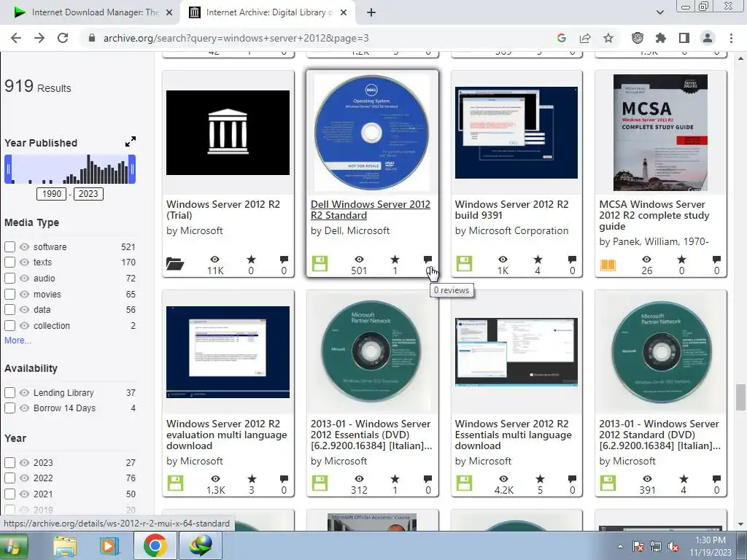
Task: Check the 2021 year checkbox
Action: point(9,494)
